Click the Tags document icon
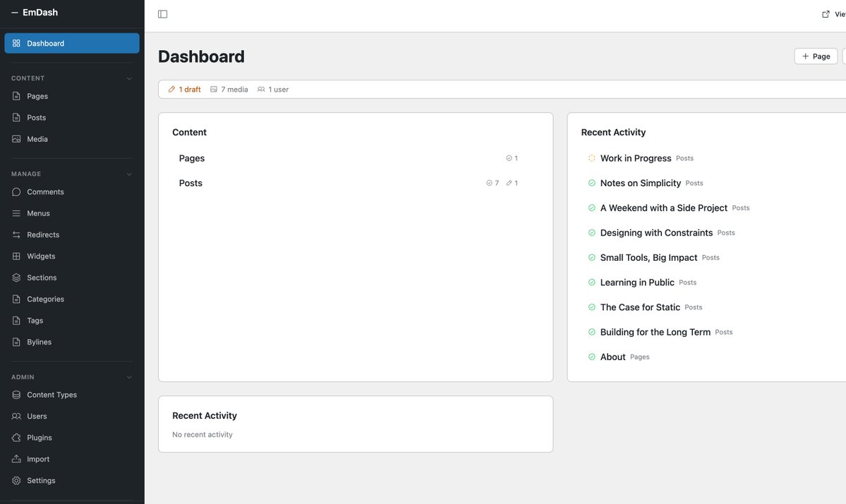The image size is (846, 504). [16, 321]
